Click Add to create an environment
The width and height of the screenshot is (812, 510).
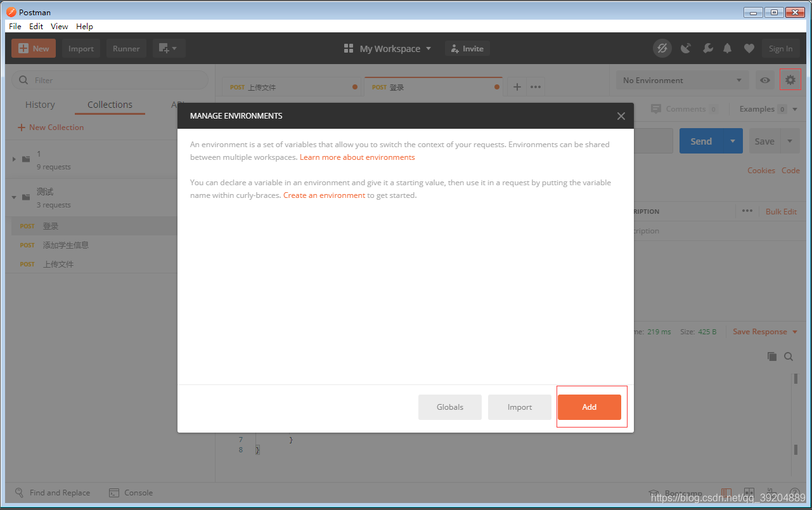pyautogui.click(x=590, y=407)
